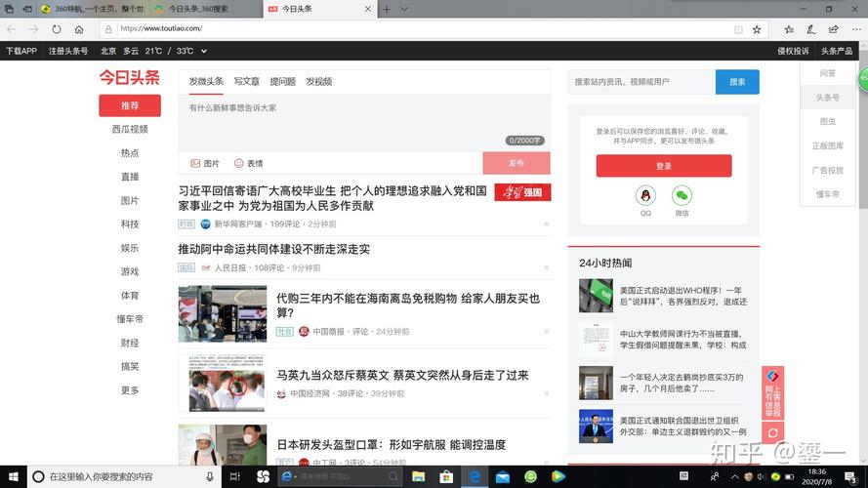Viewport: 868px width, 488px height.
Task: Open the 头条产品 menu
Action: point(837,51)
